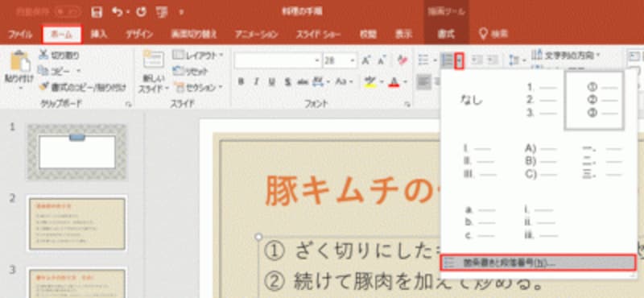Save the presentation with the floppy icon
The width and height of the screenshot is (644, 298).
(97, 12)
